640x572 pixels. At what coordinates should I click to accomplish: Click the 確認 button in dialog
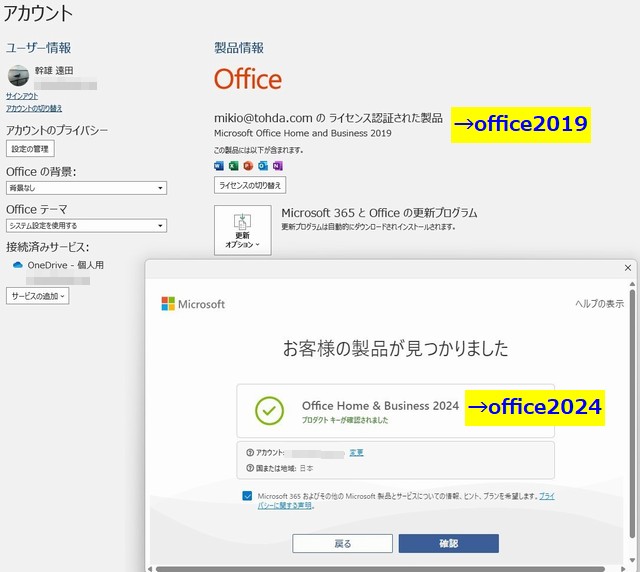[x=449, y=543]
